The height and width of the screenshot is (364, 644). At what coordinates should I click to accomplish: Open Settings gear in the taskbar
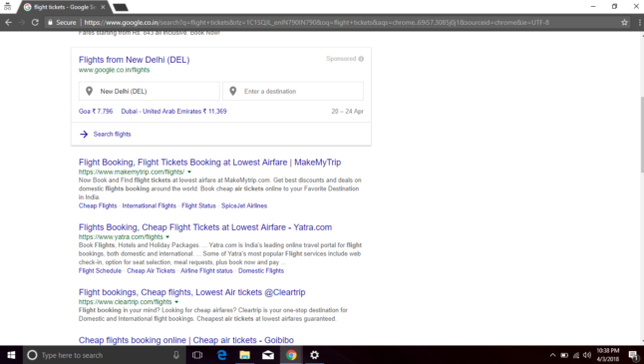click(x=315, y=355)
